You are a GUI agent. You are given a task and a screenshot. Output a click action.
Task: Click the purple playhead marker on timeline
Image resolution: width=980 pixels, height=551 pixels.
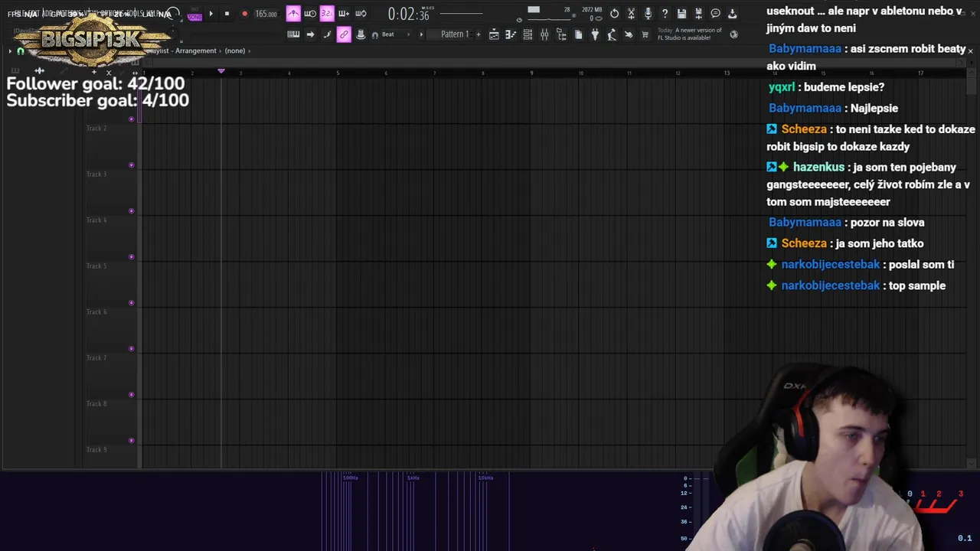(221, 71)
